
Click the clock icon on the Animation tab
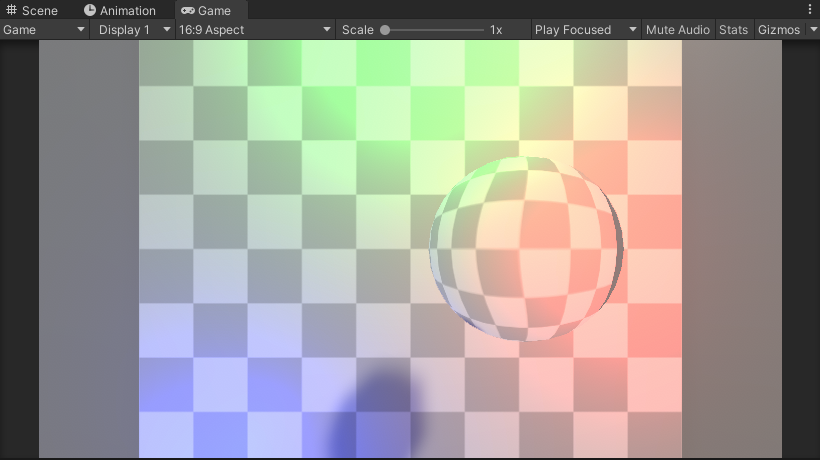90,10
